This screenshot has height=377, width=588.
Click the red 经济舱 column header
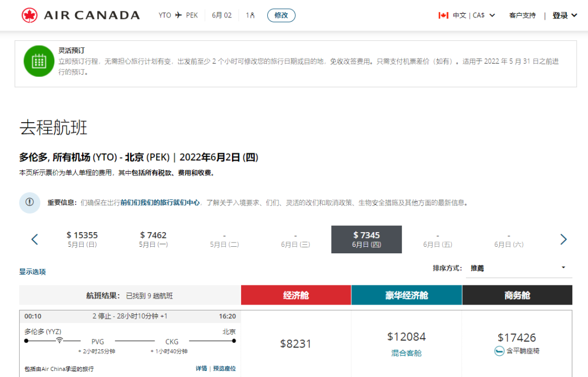click(x=296, y=295)
